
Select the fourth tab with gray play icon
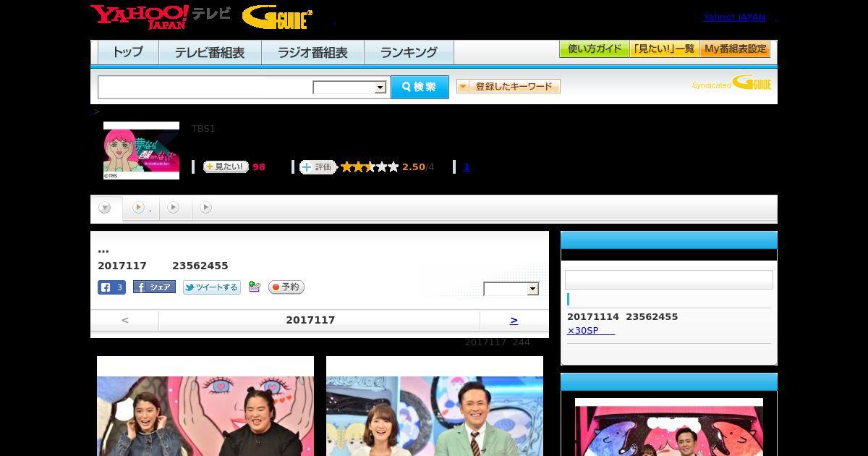pos(206,208)
